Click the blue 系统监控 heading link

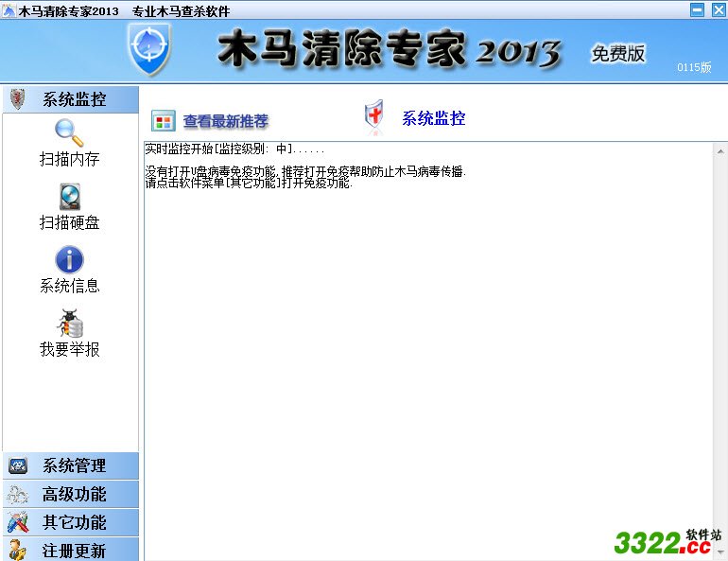434,118
